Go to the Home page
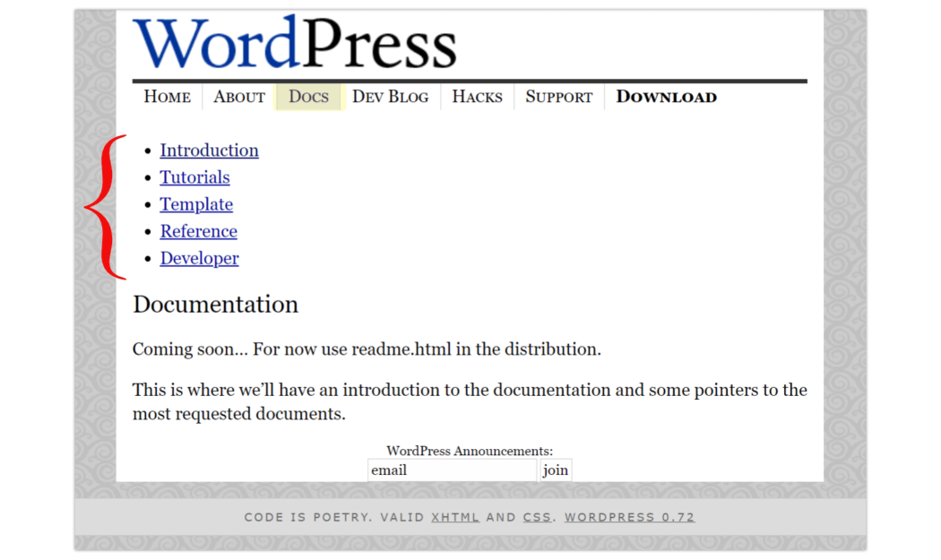The height and width of the screenshot is (560, 941). coord(168,97)
